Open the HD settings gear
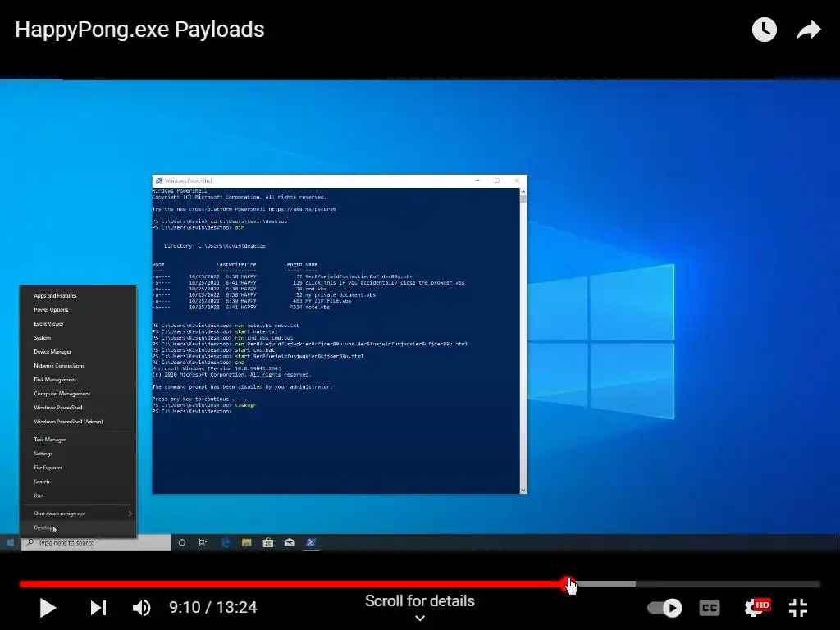The height and width of the screenshot is (630, 840). [756, 607]
